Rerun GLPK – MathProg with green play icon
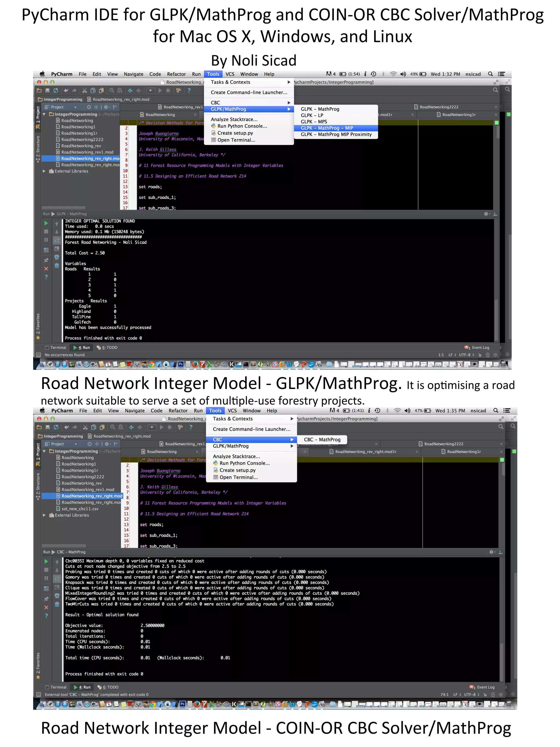This screenshot has width=560, height=747. [x=46, y=223]
